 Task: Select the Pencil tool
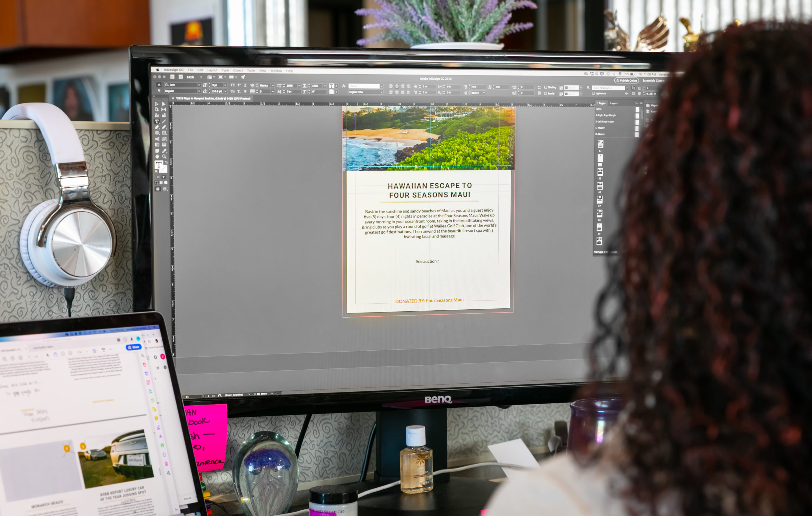[164, 127]
